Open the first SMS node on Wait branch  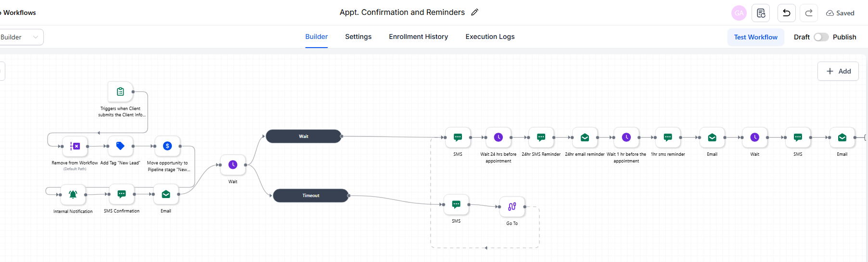click(458, 137)
